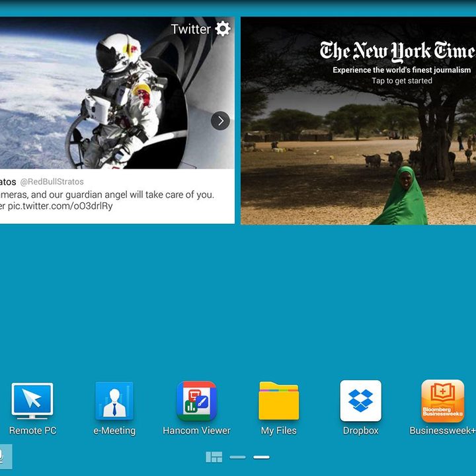Click 'Experience the world's finest journalism' text
The height and width of the screenshot is (476, 476).
pyautogui.click(x=402, y=70)
